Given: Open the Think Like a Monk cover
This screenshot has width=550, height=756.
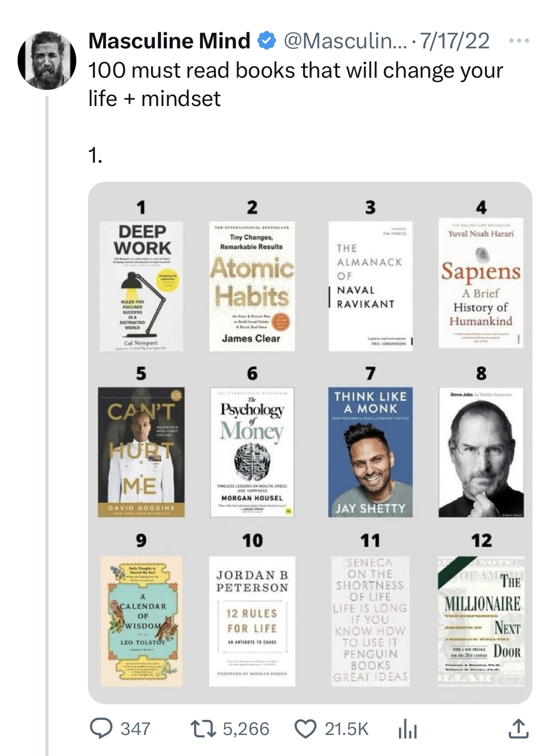Looking at the screenshot, I should pos(370,452).
